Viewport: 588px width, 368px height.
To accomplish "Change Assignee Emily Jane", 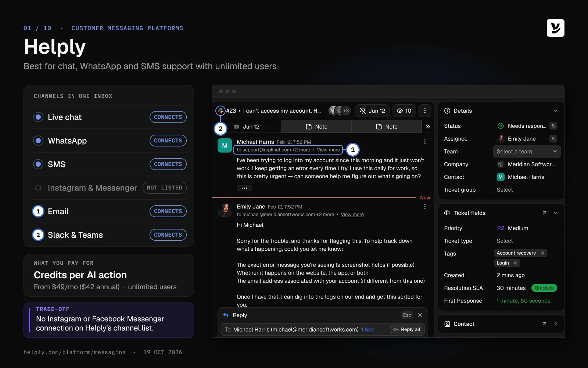I will [x=517, y=139].
